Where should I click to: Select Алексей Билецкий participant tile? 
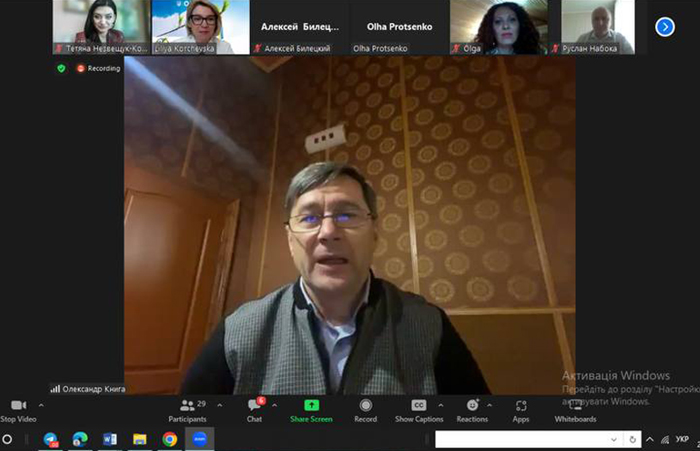(x=300, y=27)
